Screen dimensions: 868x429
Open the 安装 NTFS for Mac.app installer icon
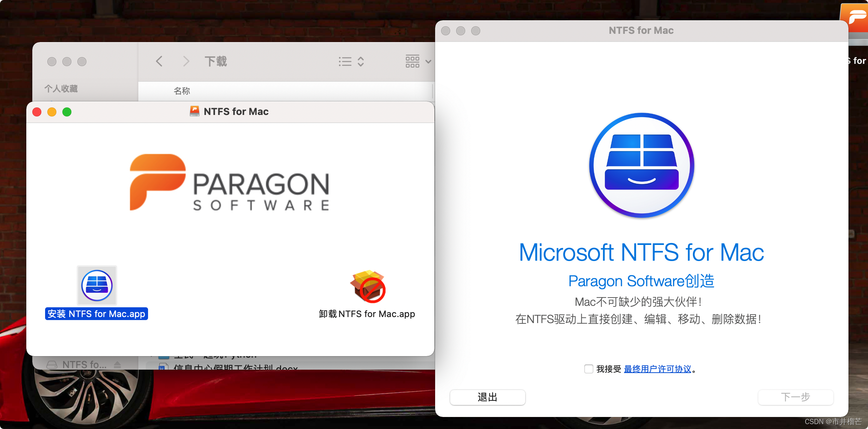pos(97,285)
